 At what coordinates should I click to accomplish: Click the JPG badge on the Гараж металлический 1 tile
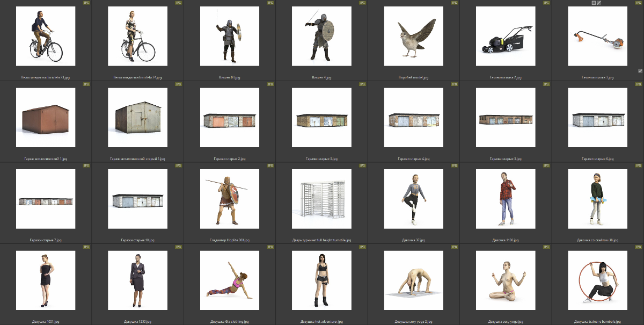[86, 84]
